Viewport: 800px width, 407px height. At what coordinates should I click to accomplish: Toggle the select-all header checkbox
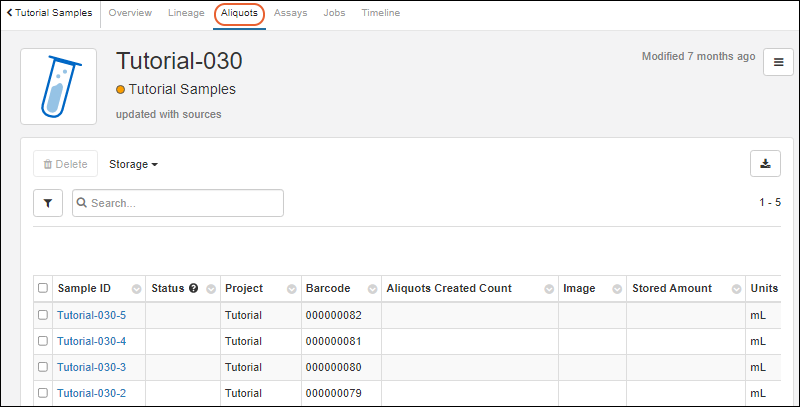tap(42, 289)
